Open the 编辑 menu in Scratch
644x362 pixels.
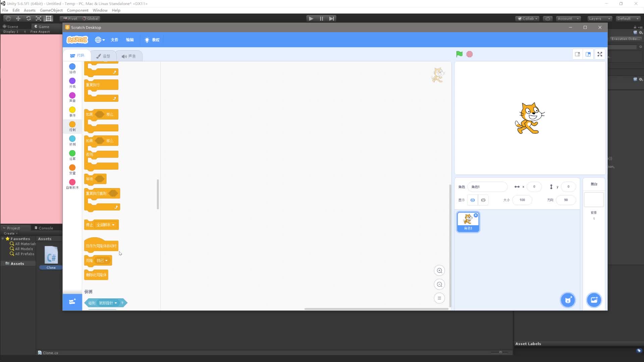click(130, 40)
